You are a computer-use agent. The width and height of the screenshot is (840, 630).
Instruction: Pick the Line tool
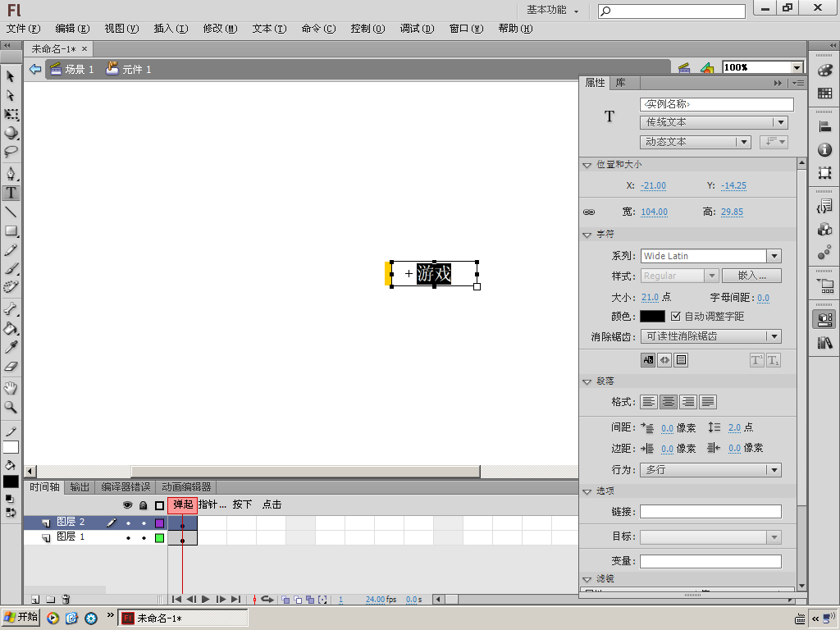coord(11,212)
